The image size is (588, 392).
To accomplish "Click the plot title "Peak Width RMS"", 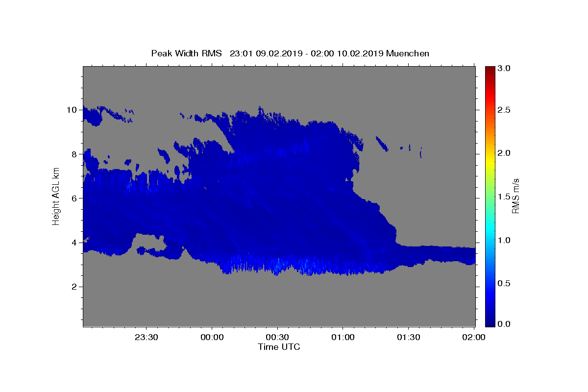I will pos(186,53).
